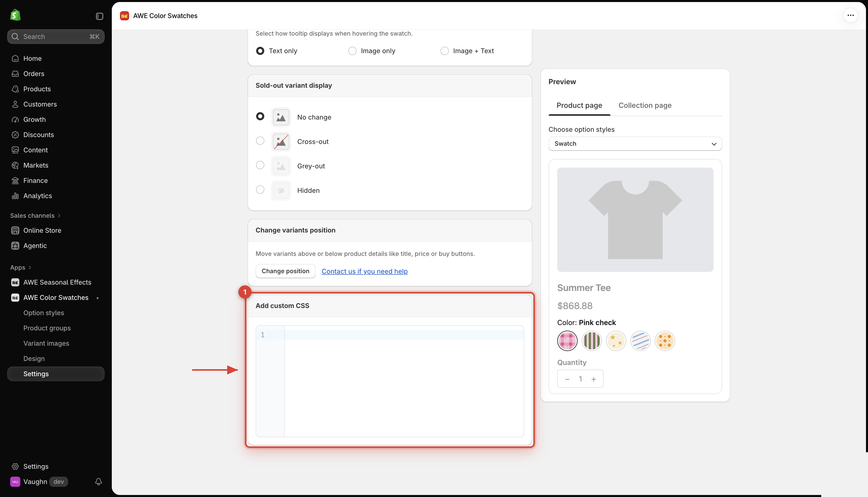Decrease quantity with minus button

click(567, 379)
